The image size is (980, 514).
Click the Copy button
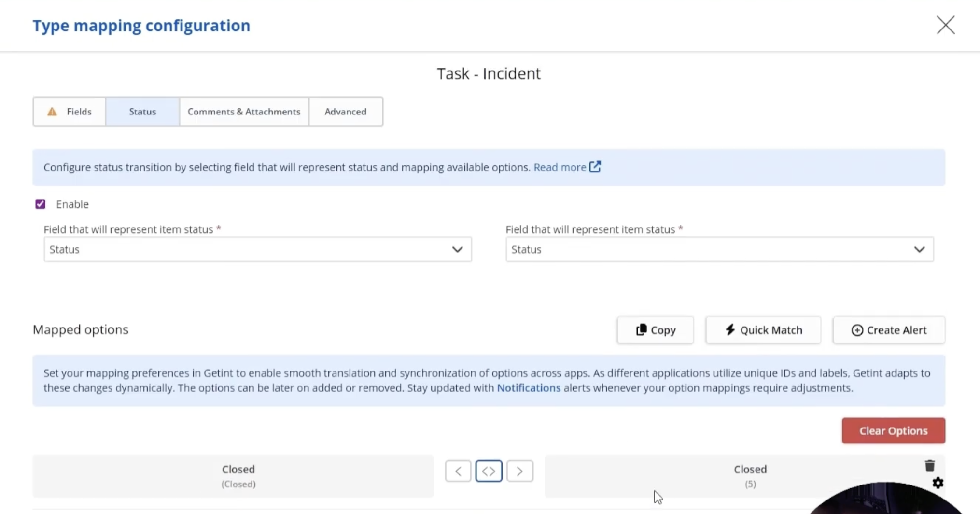tap(656, 330)
